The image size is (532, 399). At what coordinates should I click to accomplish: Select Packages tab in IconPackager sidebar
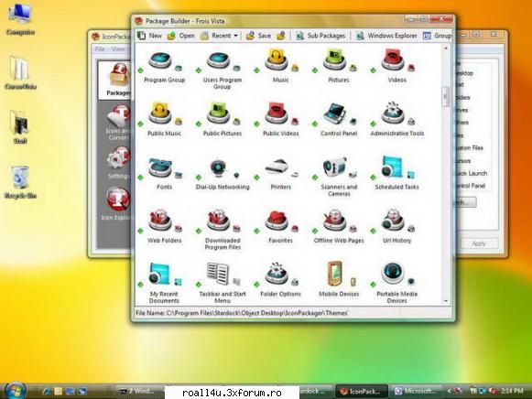pyautogui.click(x=115, y=80)
